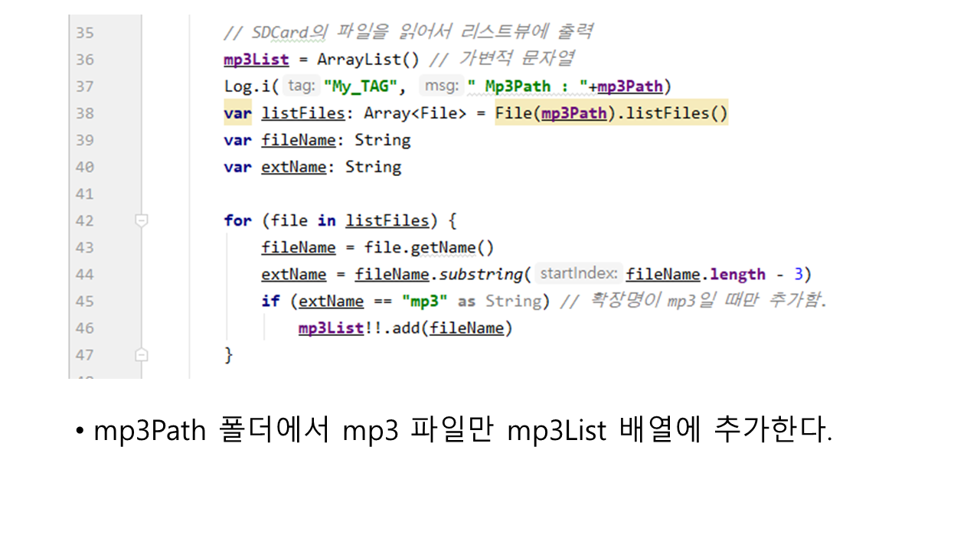Screen dimensions: 980x551
Task: Click the 'for' keyword on line 42
Action: (237, 220)
